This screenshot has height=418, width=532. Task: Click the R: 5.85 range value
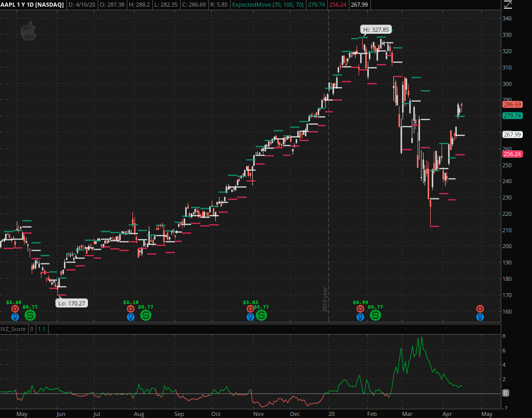pos(219,5)
